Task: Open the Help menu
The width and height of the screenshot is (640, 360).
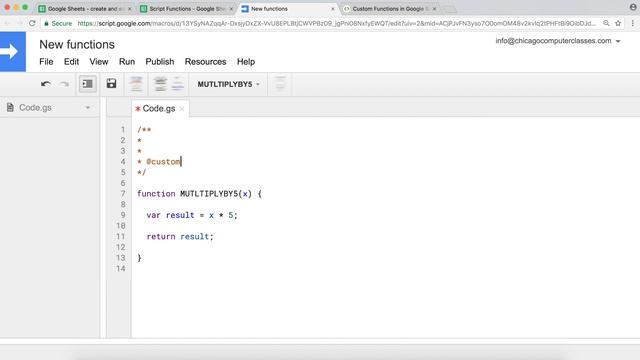Action: click(246, 62)
